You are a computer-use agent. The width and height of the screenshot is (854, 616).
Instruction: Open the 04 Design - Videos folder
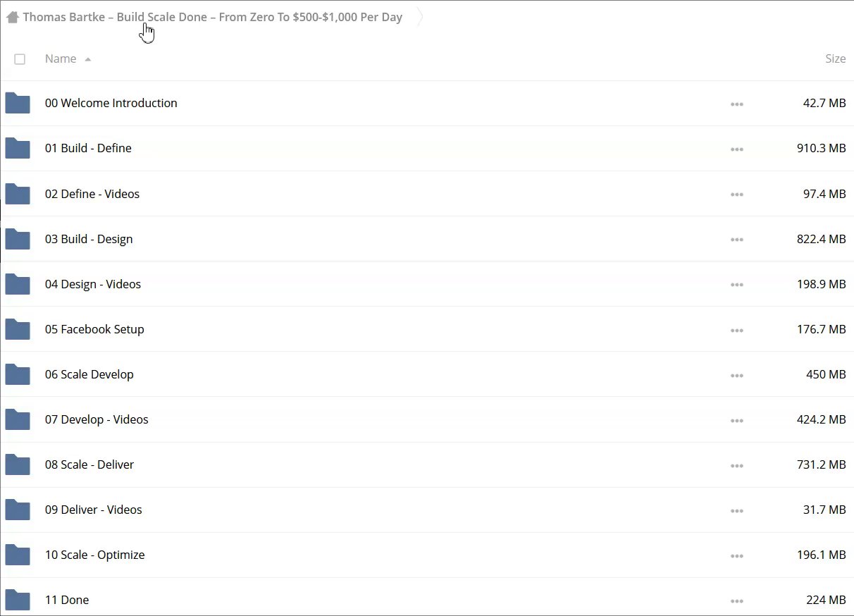point(93,284)
